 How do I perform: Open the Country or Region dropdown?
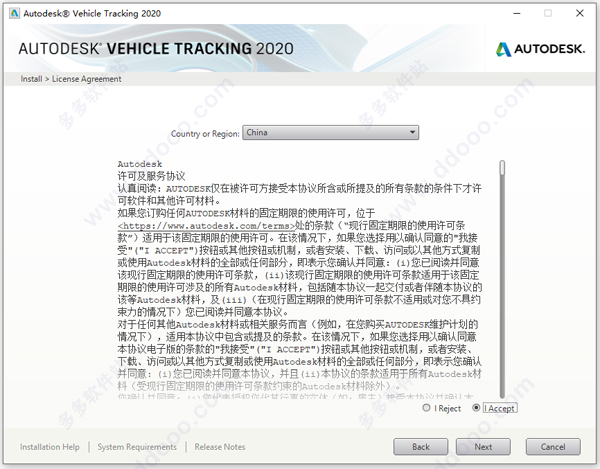(x=331, y=132)
